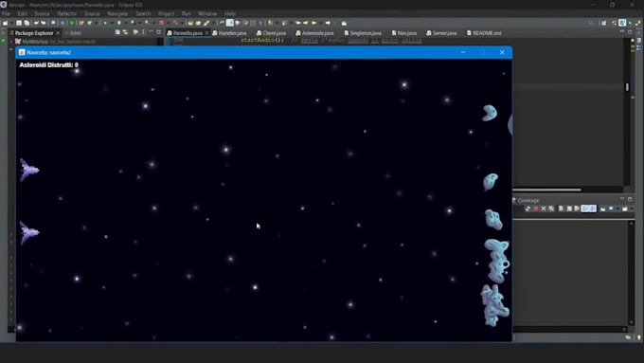Open the external tools dropdown arrow
The height and width of the screenshot is (363, 644).
coord(154,23)
